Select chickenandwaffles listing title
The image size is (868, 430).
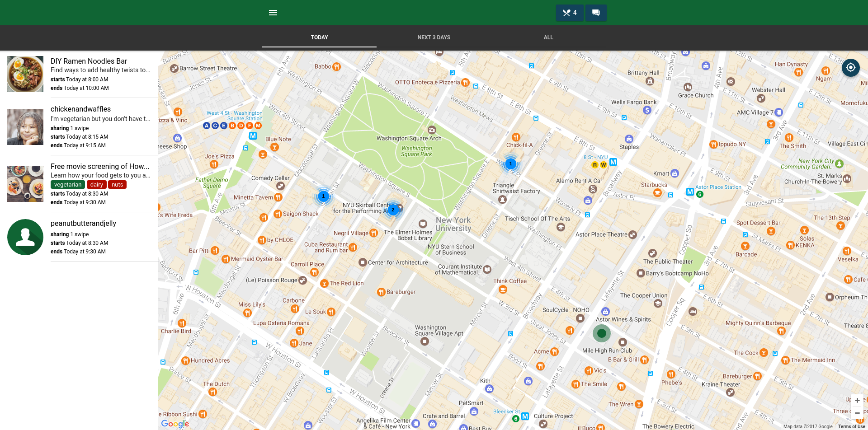click(80, 109)
